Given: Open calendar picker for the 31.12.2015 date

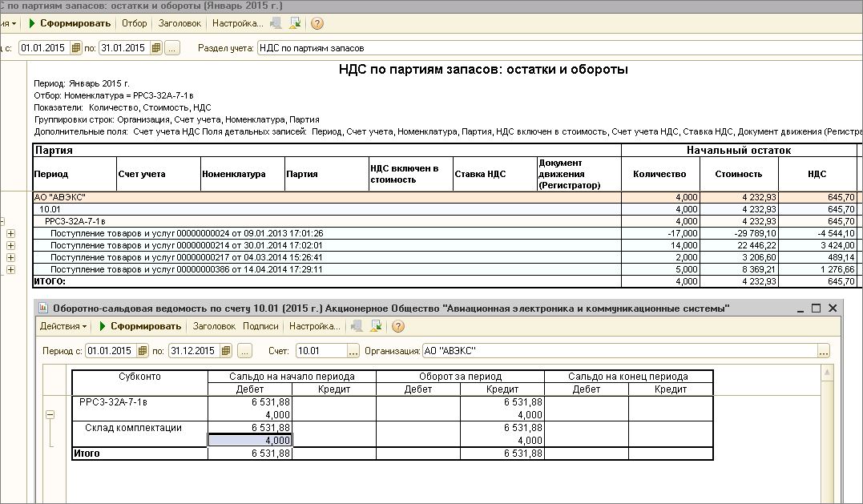Looking at the screenshot, I should click(x=227, y=350).
